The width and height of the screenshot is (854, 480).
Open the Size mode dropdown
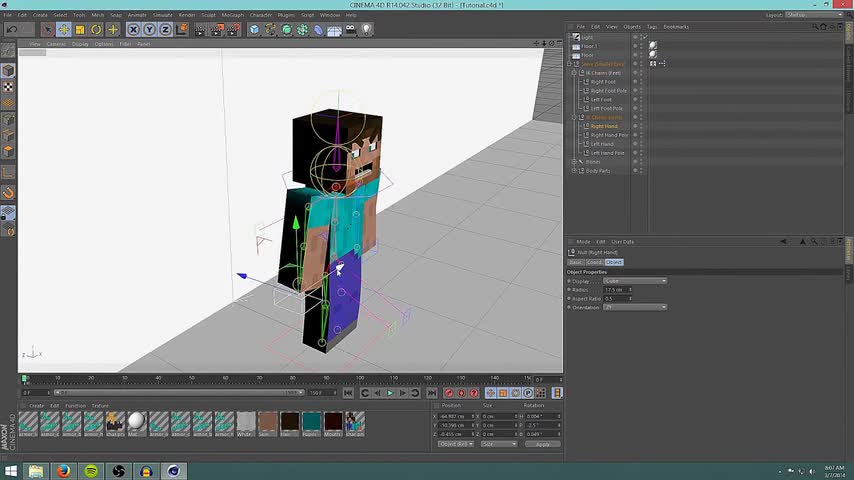499,444
